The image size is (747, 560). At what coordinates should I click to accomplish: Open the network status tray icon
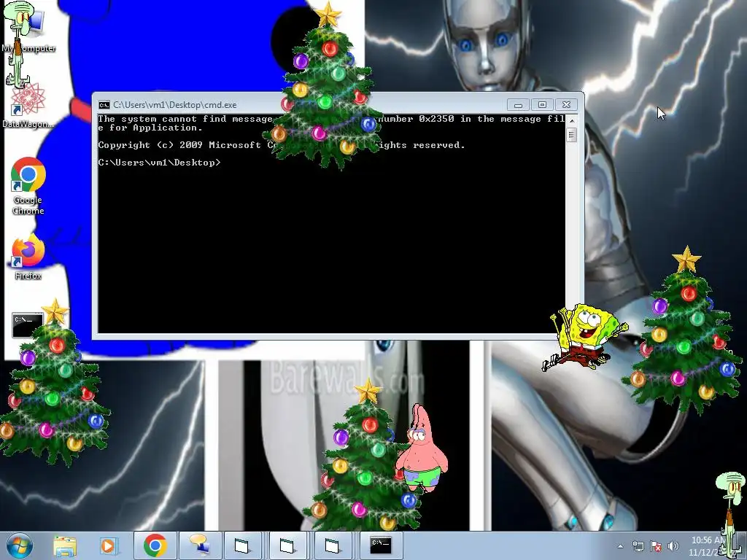(638, 547)
